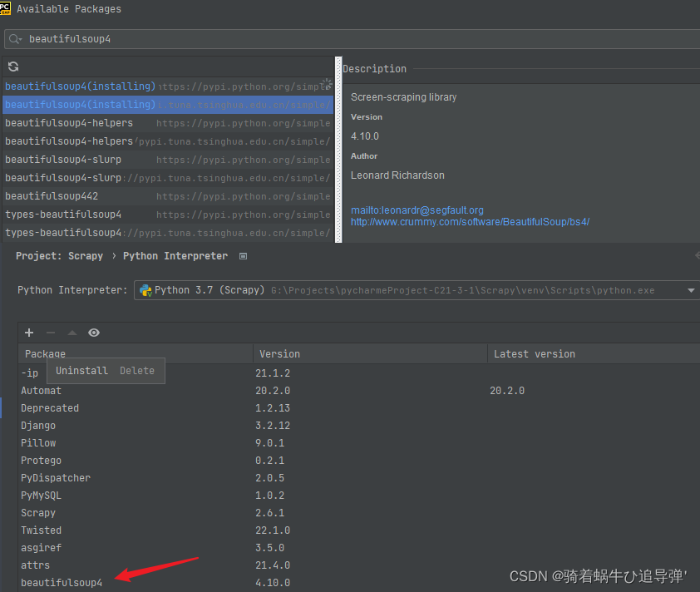700x592 pixels.
Task: Click icon next to Python Interpreter breadcrumb
Action: (x=243, y=256)
